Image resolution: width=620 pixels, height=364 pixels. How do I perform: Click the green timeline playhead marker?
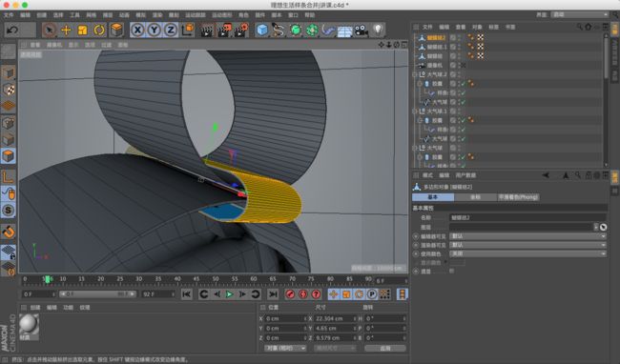(47, 279)
